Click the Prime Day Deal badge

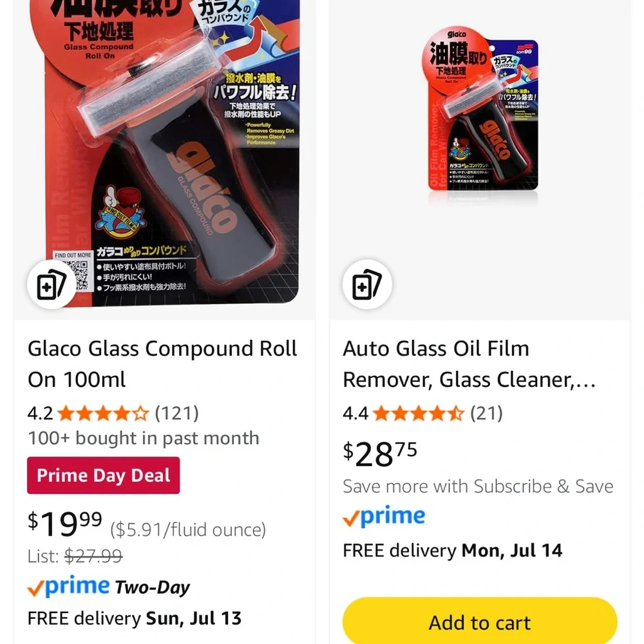coord(103,475)
